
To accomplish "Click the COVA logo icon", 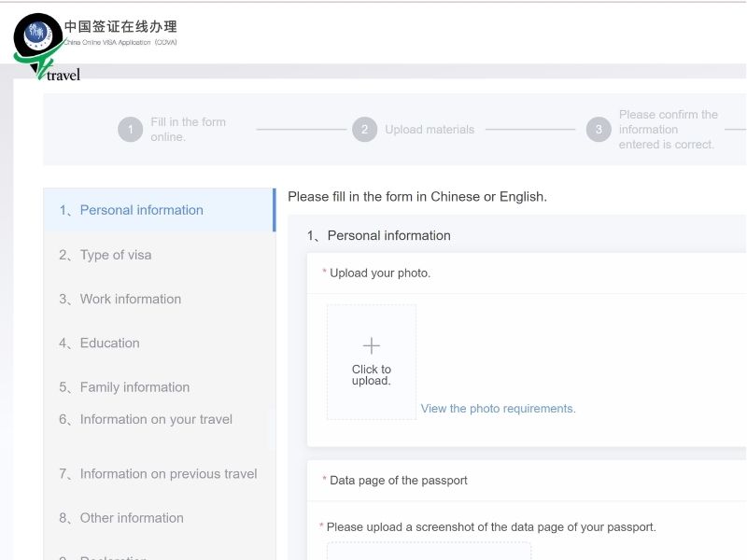I will coord(37,35).
